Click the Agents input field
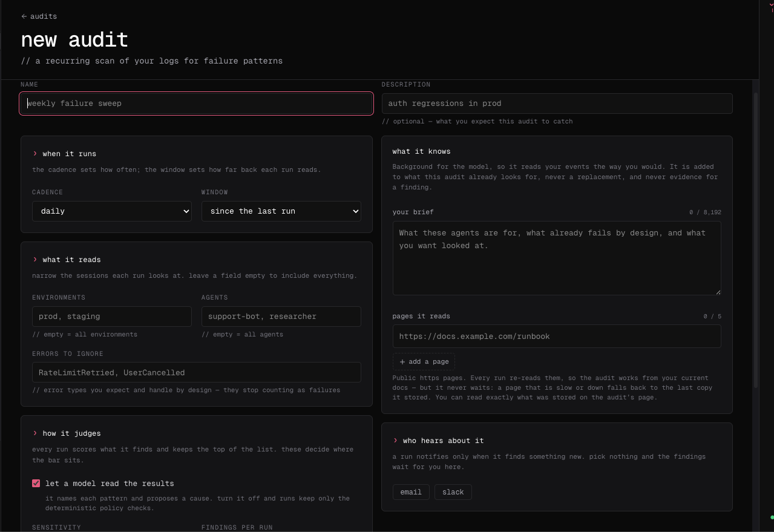This screenshot has height=532, width=774. 281,317
